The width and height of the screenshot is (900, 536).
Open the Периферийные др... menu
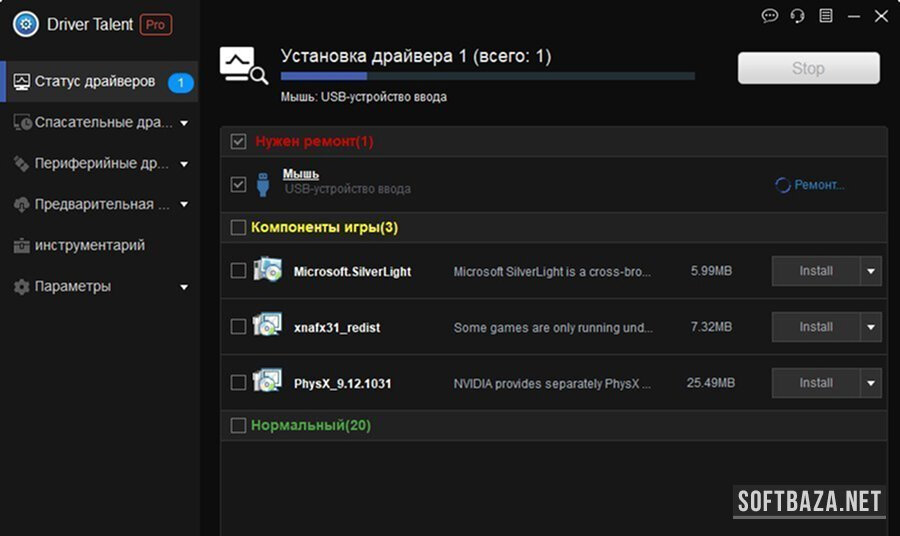click(x=99, y=164)
